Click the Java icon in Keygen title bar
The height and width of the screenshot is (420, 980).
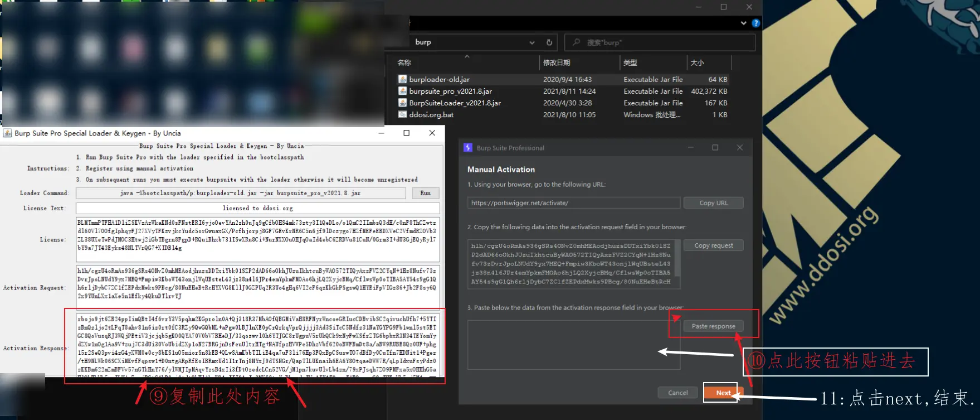(7, 133)
